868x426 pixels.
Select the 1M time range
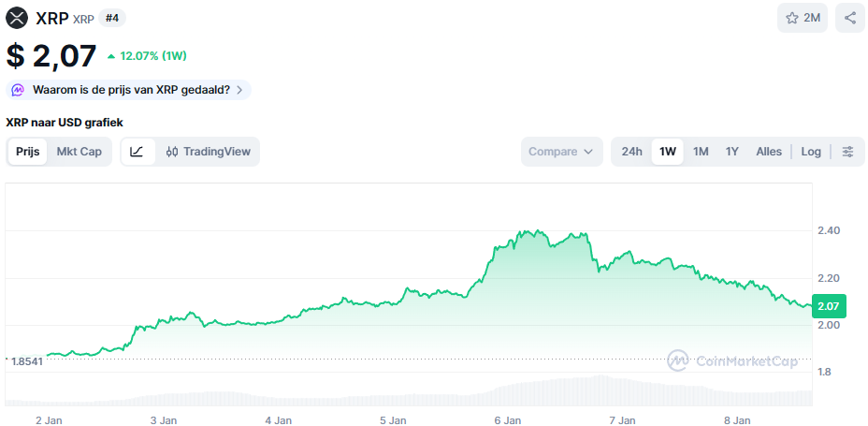(x=701, y=152)
